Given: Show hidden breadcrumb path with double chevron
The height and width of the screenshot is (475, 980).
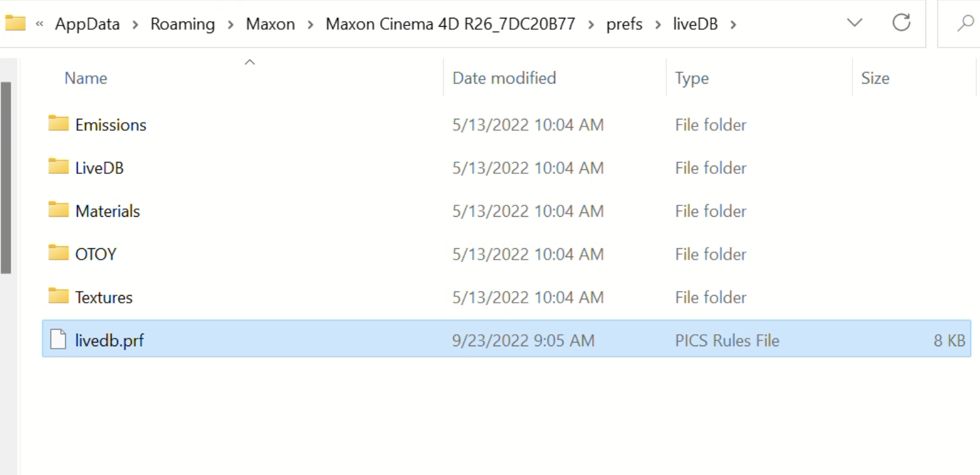Looking at the screenshot, I should [40, 24].
